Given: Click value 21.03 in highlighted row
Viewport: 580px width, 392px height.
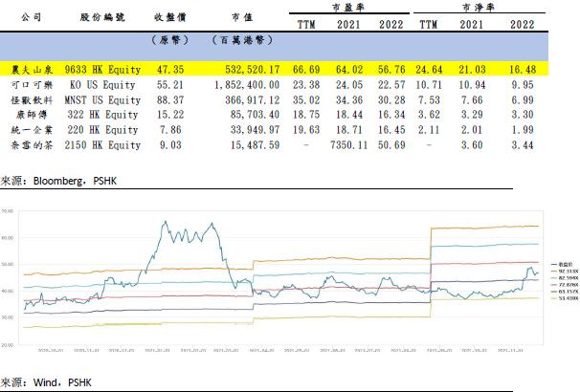Looking at the screenshot, I should [x=472, y=70].
